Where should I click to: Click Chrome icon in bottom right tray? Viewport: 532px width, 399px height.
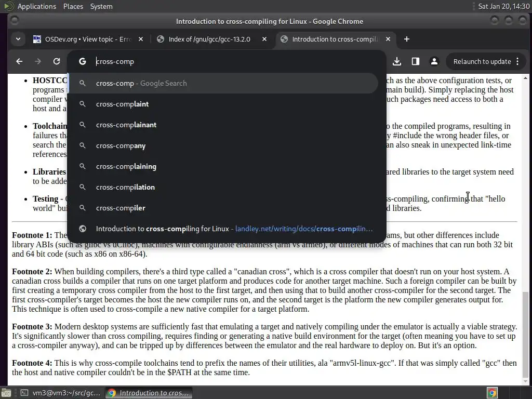(492, 393)
